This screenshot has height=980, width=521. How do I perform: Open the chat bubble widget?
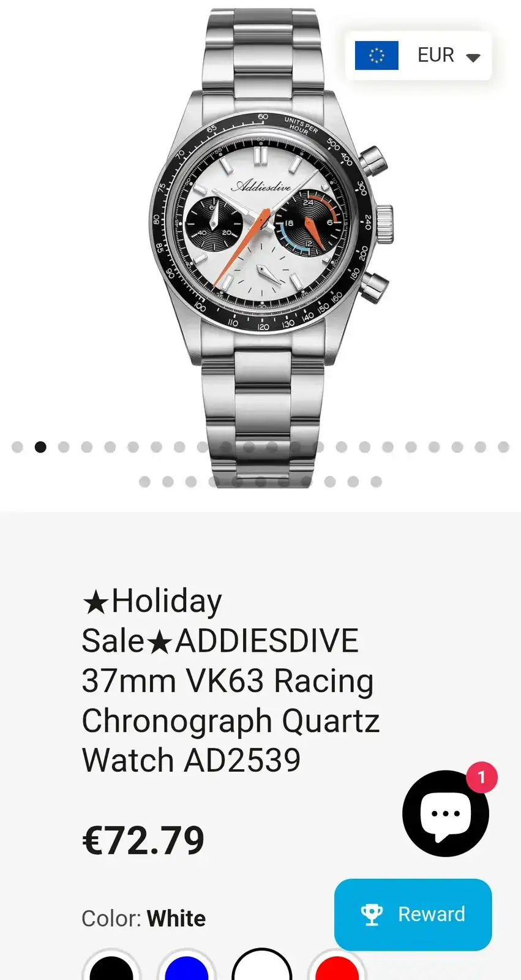pyautogui.click(x=445, y=813)
